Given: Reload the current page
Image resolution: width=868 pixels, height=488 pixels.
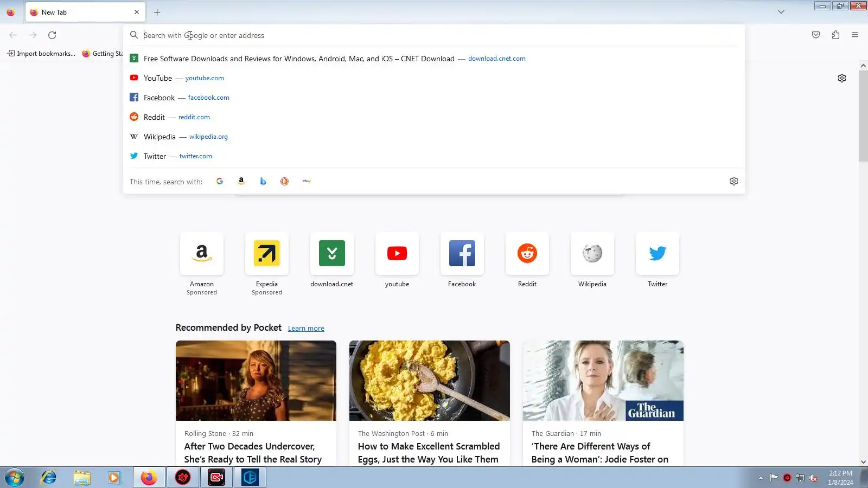Looking at the screenshot, I should pos(52,35).
